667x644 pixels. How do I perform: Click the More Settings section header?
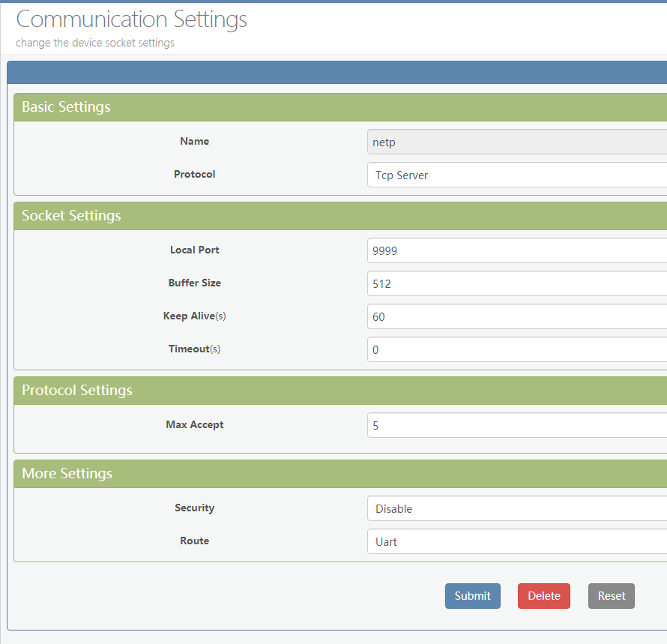(67, 474)
